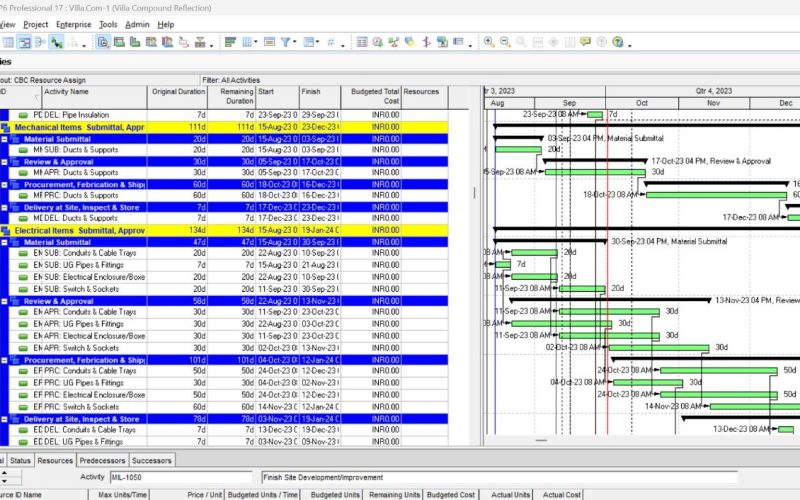Viewport: 800px width, 500px height.
Task: Open the Columns dropdown arrow
Action: (x=256, y=42)
